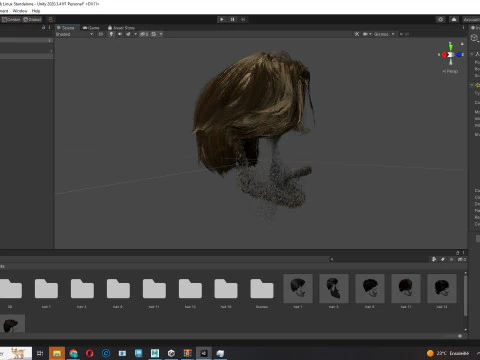Collapse the Transform component foldout
This screenshot has width=480, height=360.
(472, 54)
